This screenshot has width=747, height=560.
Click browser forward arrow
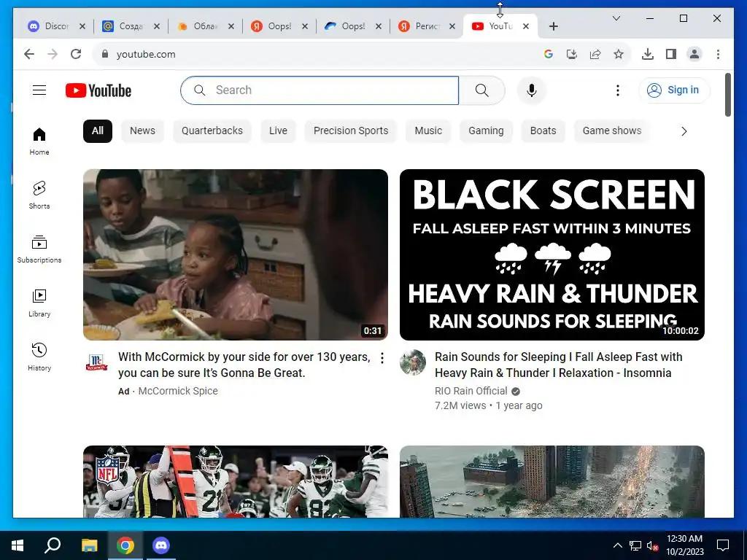pyautogui.click(x=53, y=54)
